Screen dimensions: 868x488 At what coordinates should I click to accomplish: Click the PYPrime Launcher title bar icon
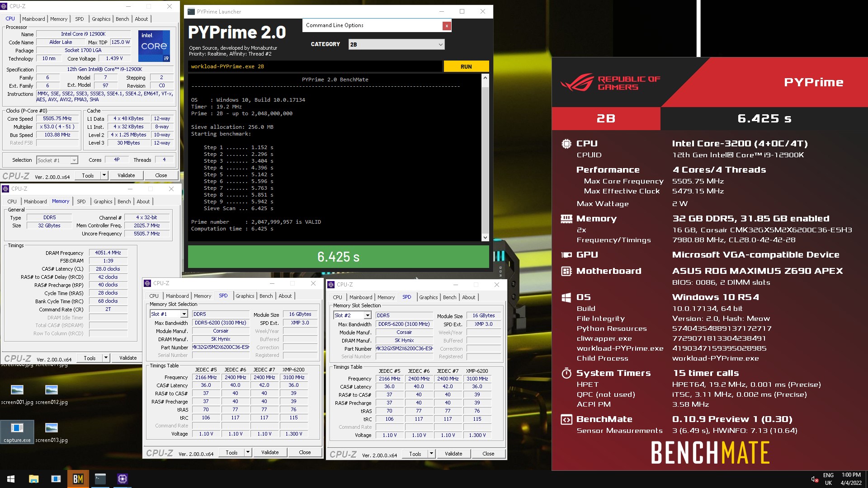pyautogui.click(x=191, y=12)
